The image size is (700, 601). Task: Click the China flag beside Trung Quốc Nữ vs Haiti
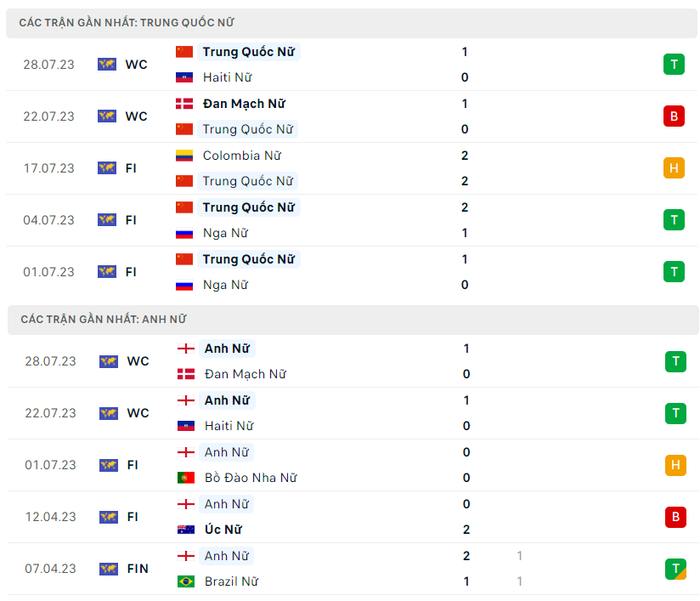click(184, 52)
